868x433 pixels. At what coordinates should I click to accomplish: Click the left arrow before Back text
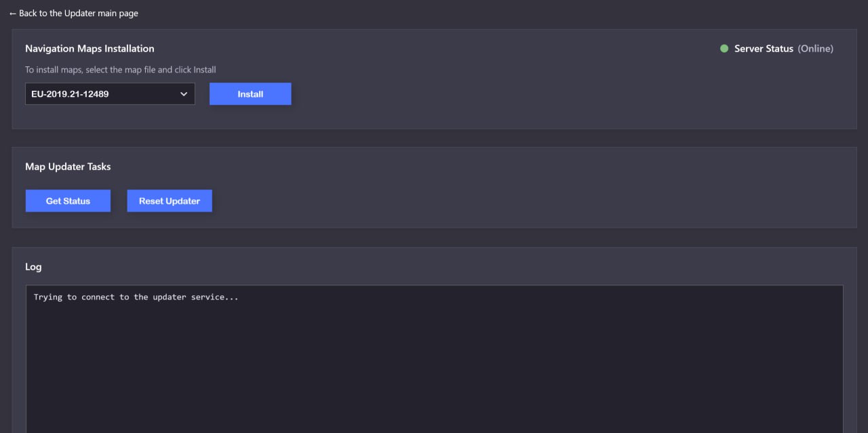pyautogui.click(x=13, y=14)
